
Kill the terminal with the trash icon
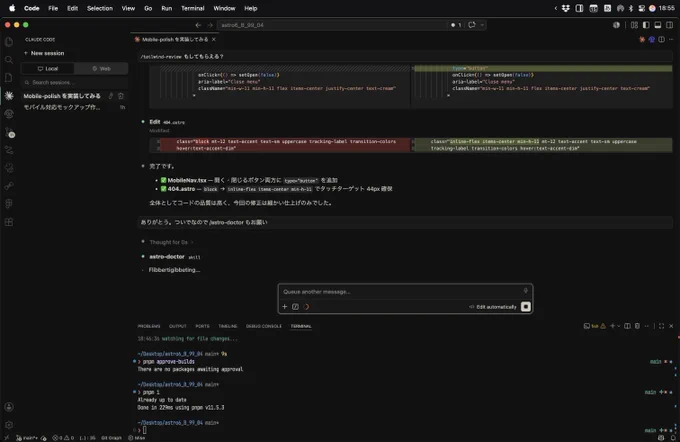click(637, 326)
